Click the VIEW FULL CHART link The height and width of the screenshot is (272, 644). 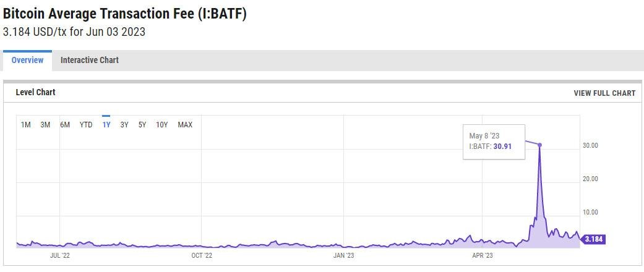604,93
